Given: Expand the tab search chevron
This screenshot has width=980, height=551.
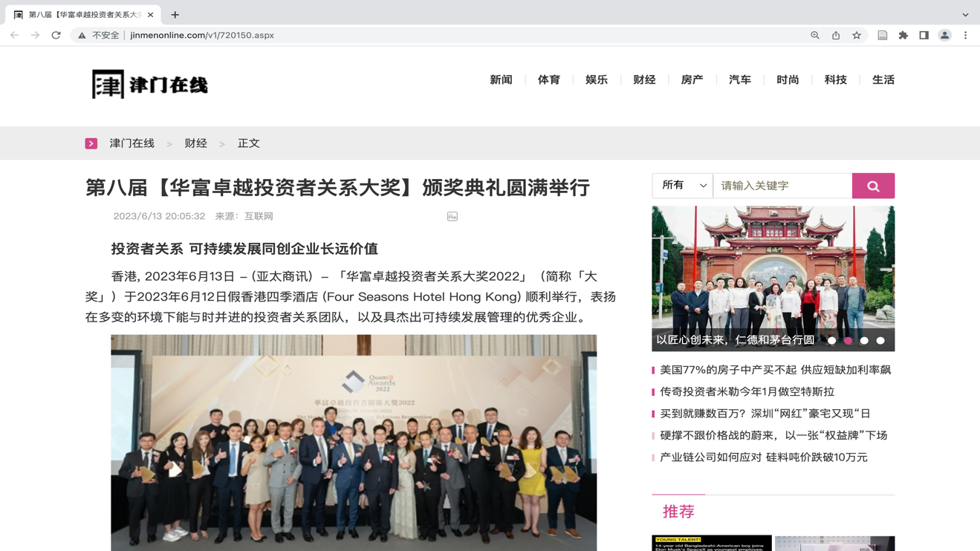Looking at the screenshot, I should (965, 15).
